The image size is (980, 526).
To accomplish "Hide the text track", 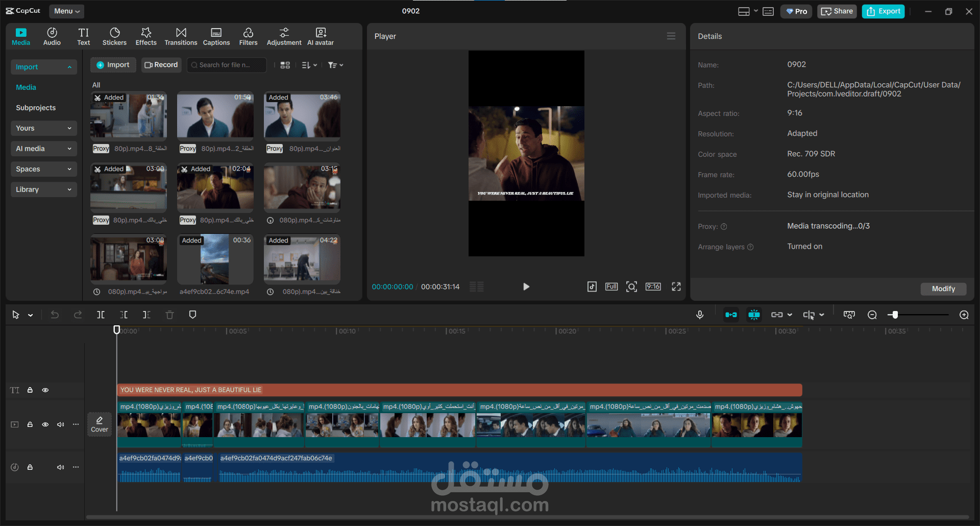I will [x=45, y=390].
